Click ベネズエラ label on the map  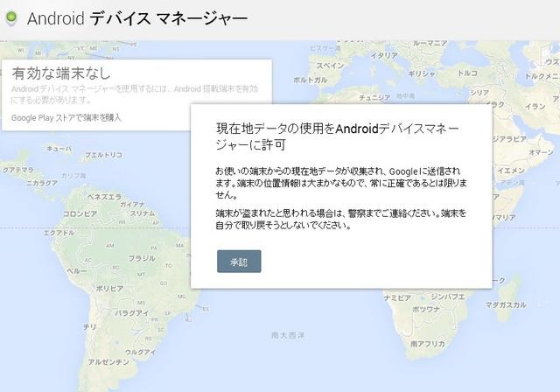105,198
